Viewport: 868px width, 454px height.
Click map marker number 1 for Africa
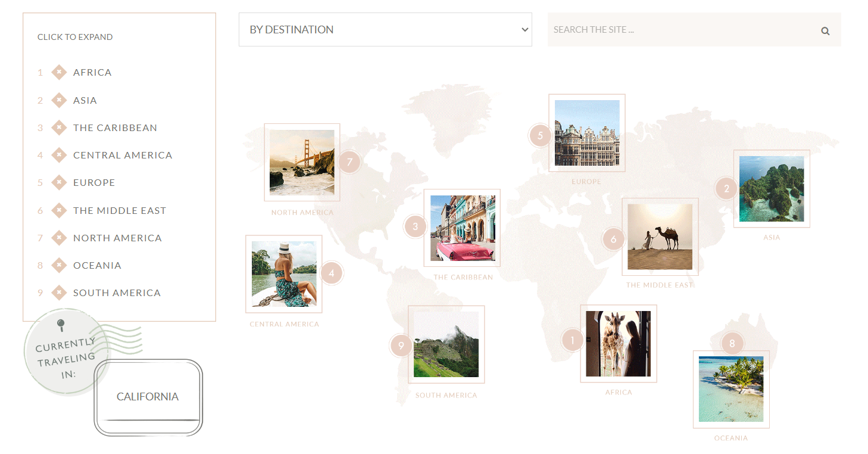[x=572, y=340]
